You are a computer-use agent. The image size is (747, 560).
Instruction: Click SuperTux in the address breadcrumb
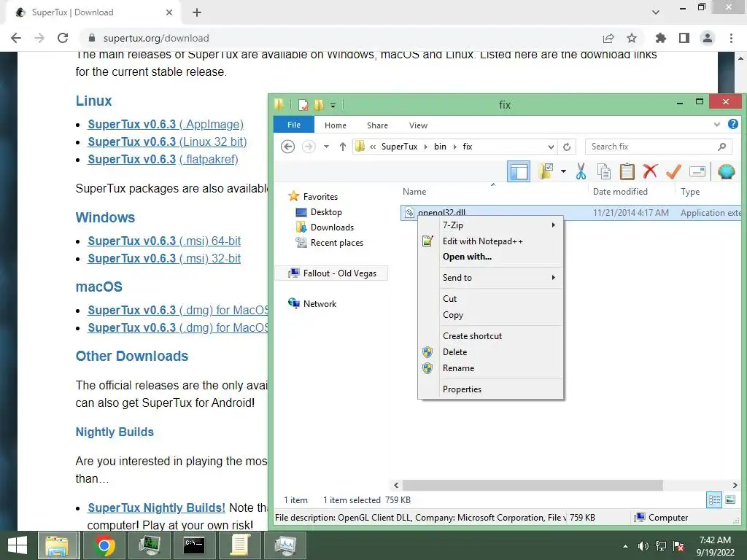399,147
